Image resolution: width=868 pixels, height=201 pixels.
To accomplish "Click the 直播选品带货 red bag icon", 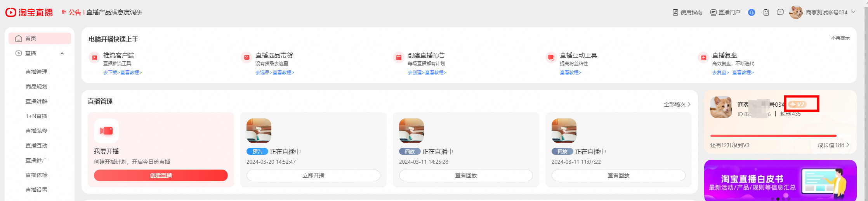I will click(x=246, y=58).
